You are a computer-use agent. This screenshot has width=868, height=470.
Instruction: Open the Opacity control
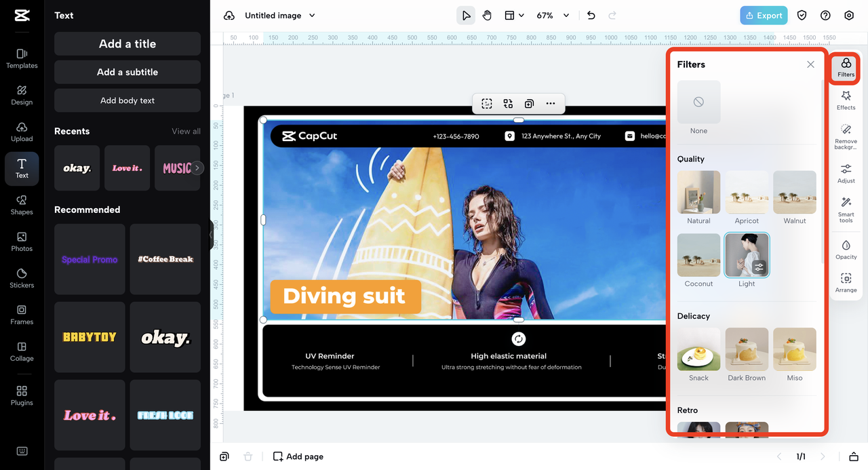846,250
